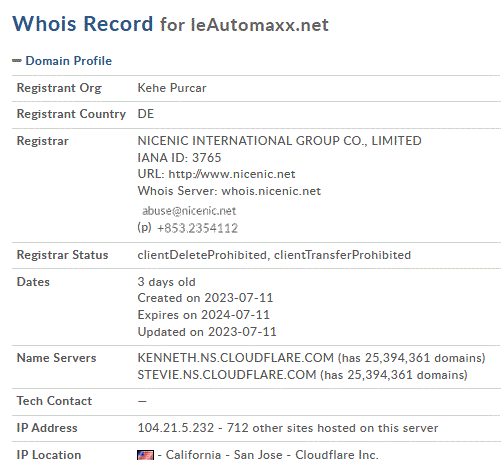Viewport: 502px width, 461px height.
Task: Click STEVIE.NS.CLOUDFLARE.COM name server
Action: point(227,375)
